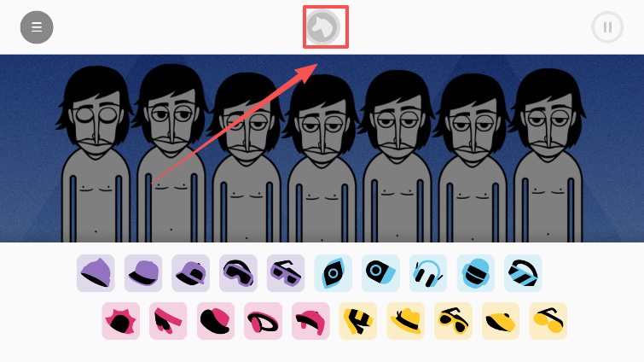The image size is (644, 362).
Task: Select the blue eye mask icon
Action: (334, 273)
